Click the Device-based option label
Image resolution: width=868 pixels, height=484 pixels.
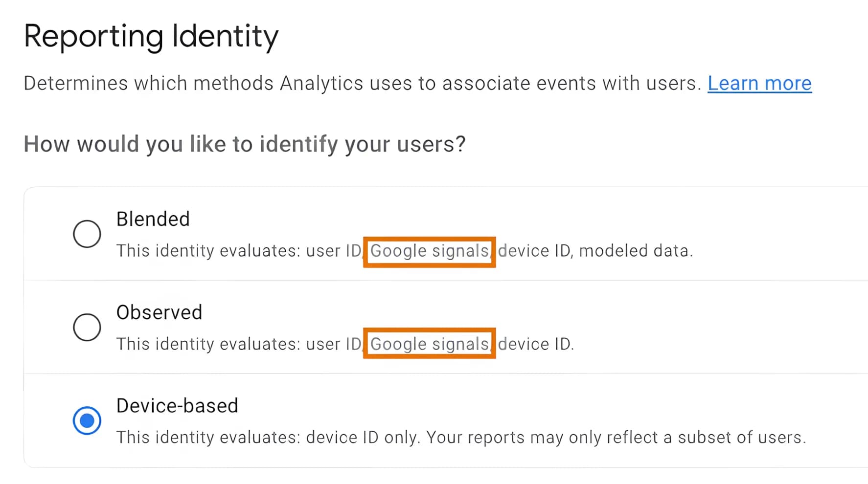177,405
